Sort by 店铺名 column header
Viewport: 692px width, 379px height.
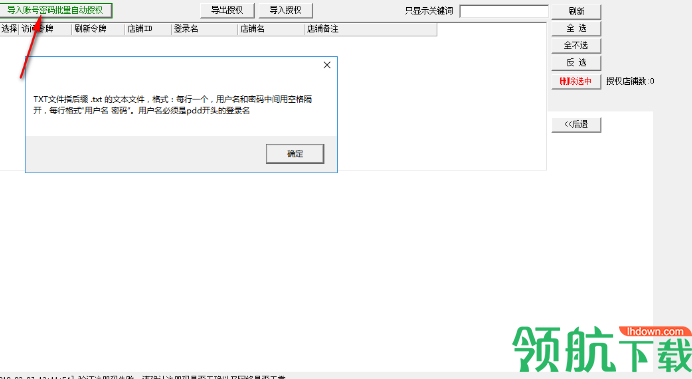click(271, 29)
